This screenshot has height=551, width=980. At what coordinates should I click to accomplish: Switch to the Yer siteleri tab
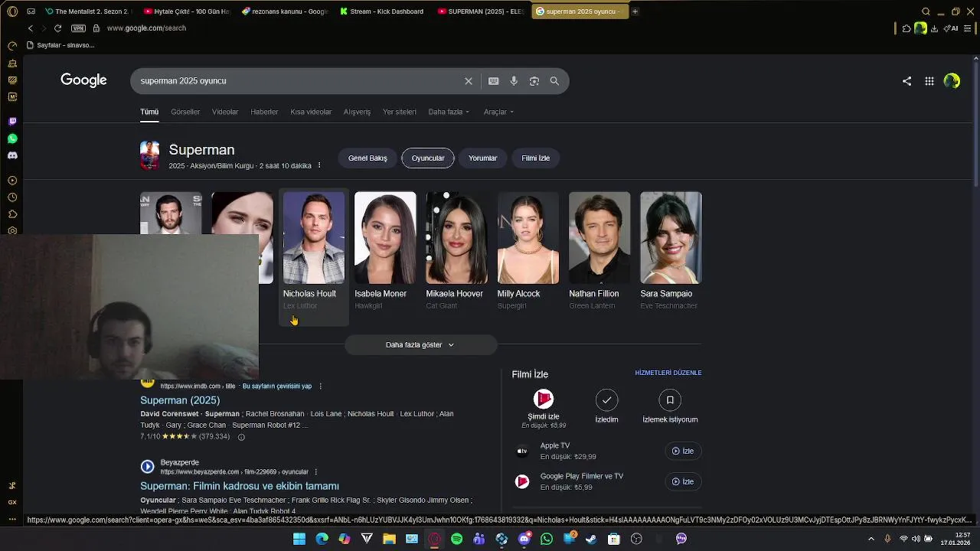point(400,112)
